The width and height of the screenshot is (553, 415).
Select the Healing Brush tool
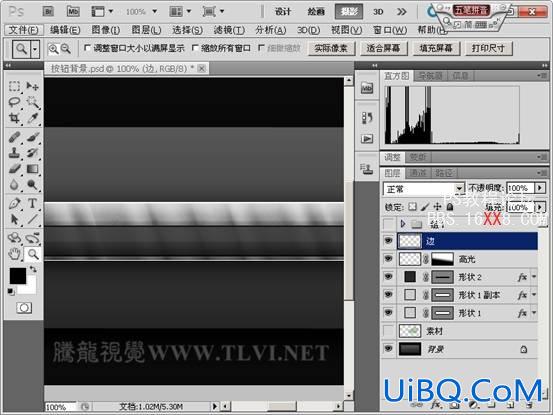[x=14, y=137]
